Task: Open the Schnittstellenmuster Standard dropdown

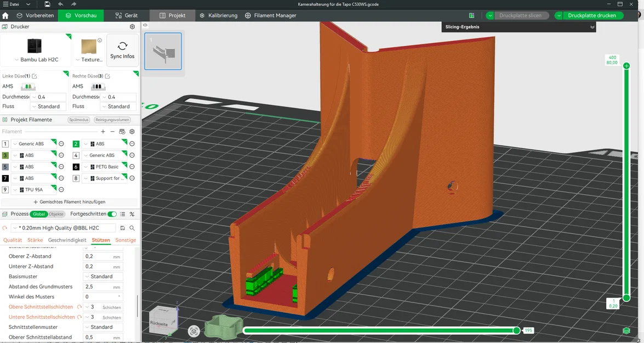Action: coord(102,327)
